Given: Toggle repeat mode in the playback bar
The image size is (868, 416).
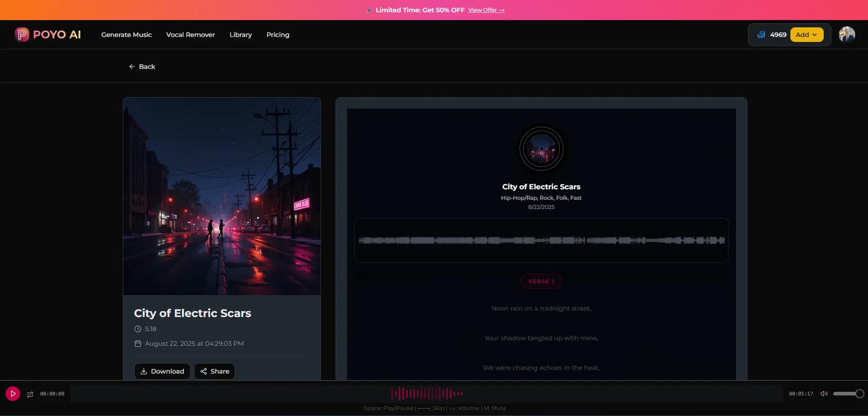Looking at the screenshot, I should point(30,393).
